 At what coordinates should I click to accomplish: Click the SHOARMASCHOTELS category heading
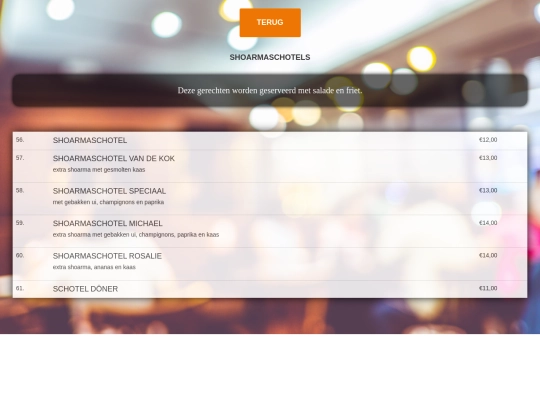(270, 57)
